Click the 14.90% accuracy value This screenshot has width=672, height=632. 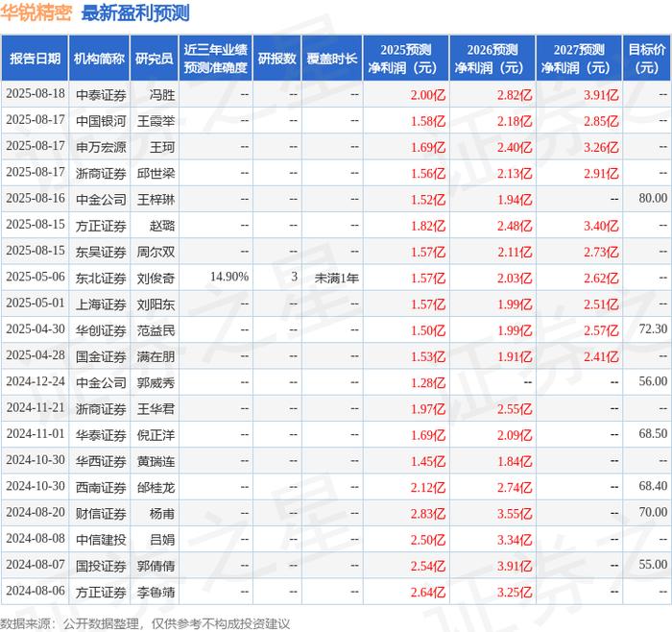click(229, 277)
